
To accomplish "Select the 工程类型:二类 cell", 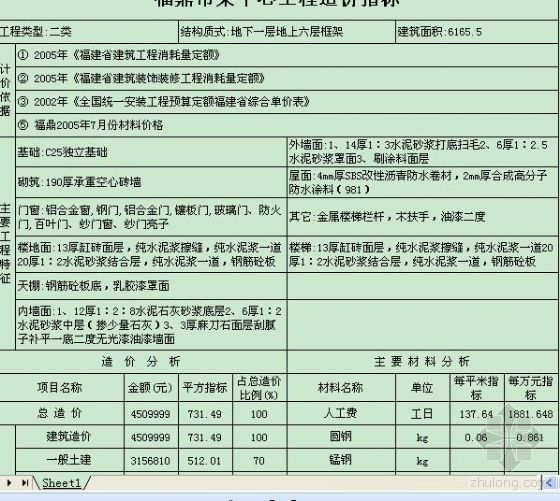I will (89, 32).
